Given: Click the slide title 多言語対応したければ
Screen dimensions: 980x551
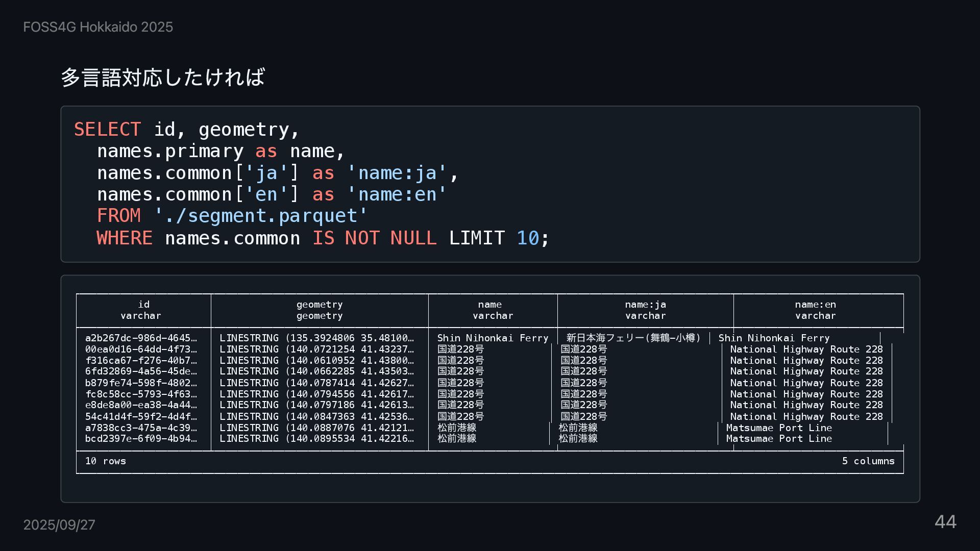Looking at the screenshot, I should [163, 78].
